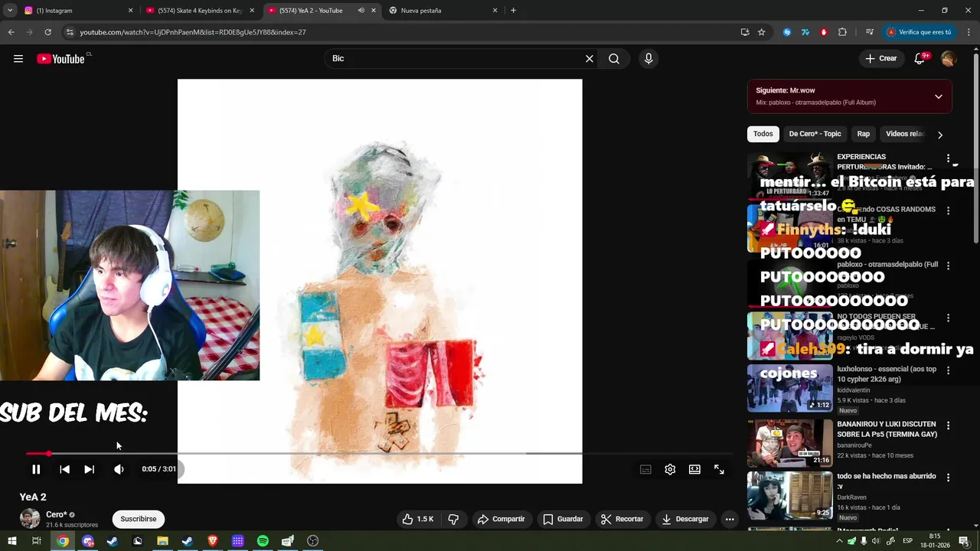Mute the YeA 2 tab audio icon
Viewport: 980px width, 551px height.
pyautogui.click(x=361, y=11)
